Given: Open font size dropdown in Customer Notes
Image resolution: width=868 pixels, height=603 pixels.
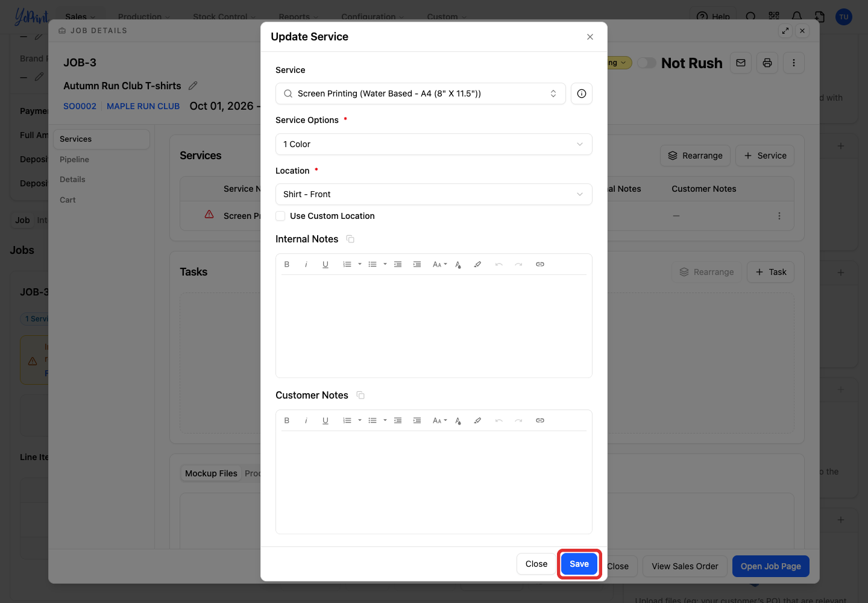Looking at the screenshot, I should 439,420.
